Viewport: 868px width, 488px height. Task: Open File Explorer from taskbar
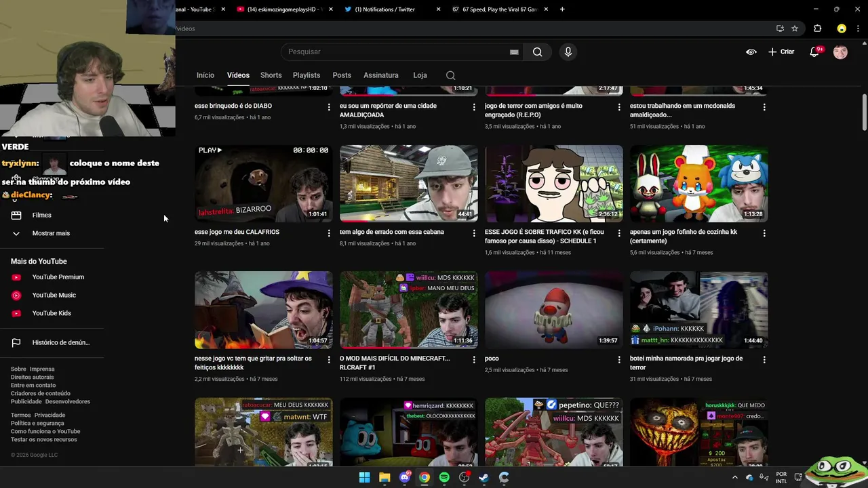coord(384,477)
